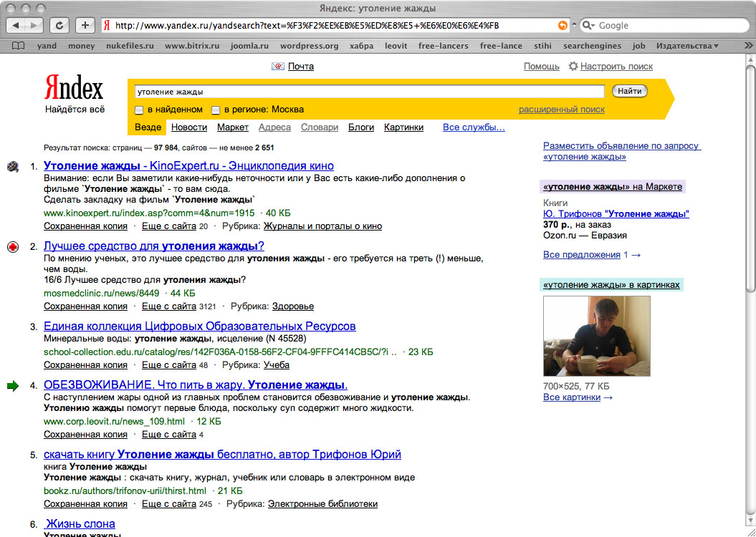Screen dimensions: 756x537
Task: Click in the Yandex search query field
Action: pyautogui.click(x=369, y=92)
